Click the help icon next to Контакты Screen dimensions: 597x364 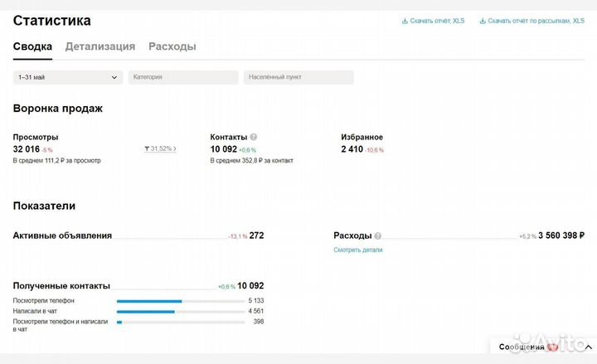click(x=254, y=137)
